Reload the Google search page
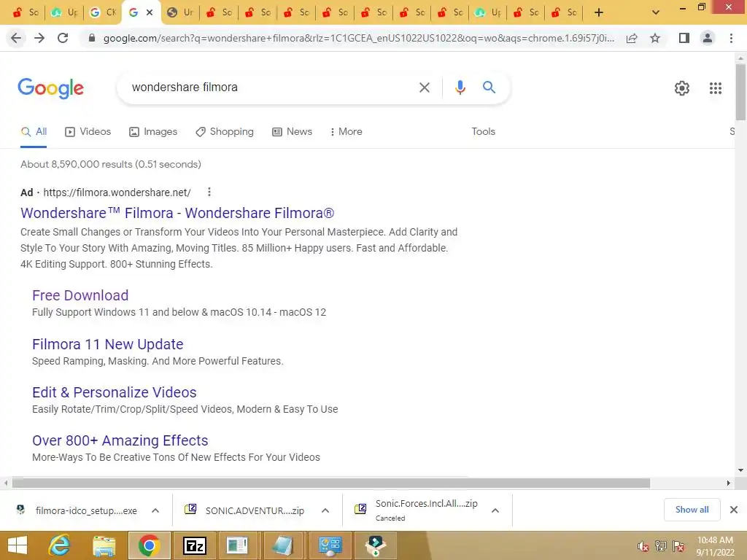 coord(63,38)
